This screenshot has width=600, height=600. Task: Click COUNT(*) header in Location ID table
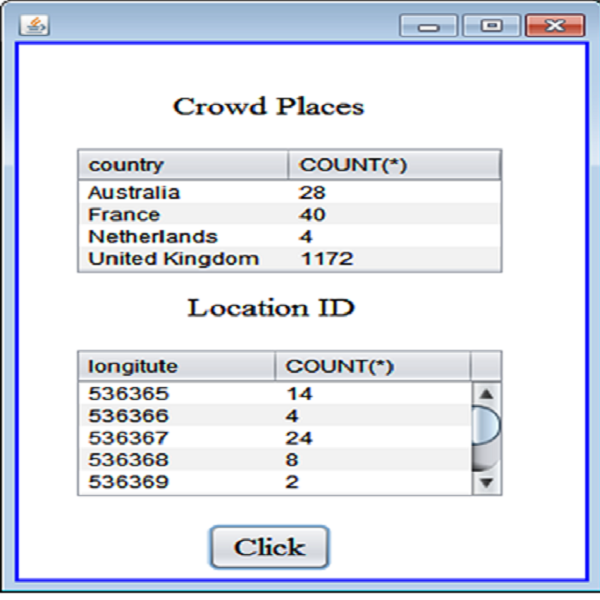coord(372,366)
